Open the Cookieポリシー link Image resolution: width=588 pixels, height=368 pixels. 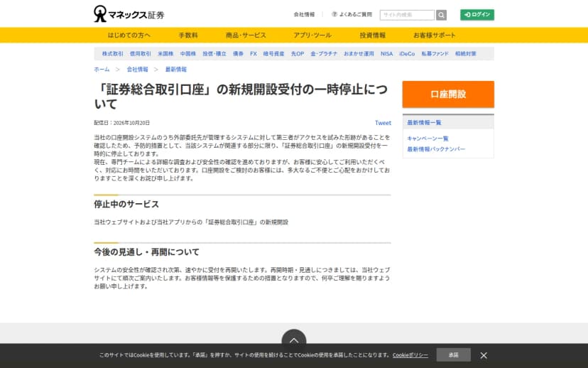pos(410,355)
